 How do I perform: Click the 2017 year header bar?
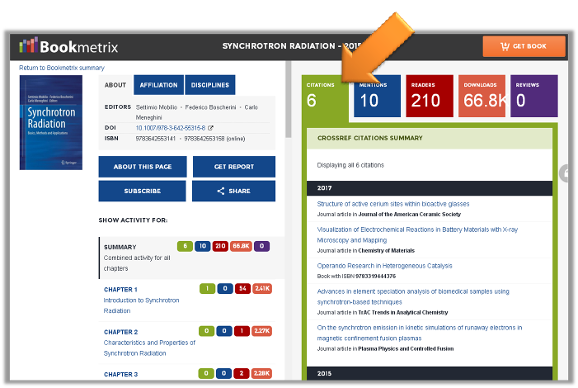pyautogui.click(x=429, y=188)
